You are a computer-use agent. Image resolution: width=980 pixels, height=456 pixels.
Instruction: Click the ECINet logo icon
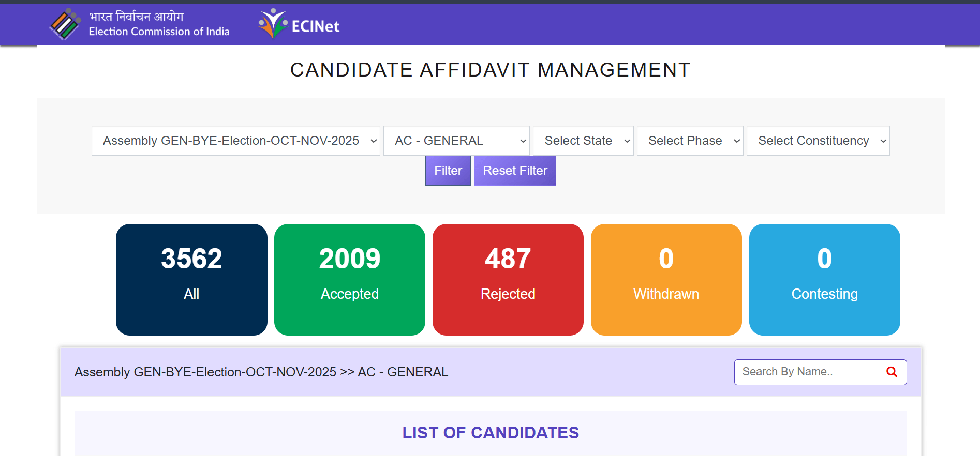click(273, 24)
